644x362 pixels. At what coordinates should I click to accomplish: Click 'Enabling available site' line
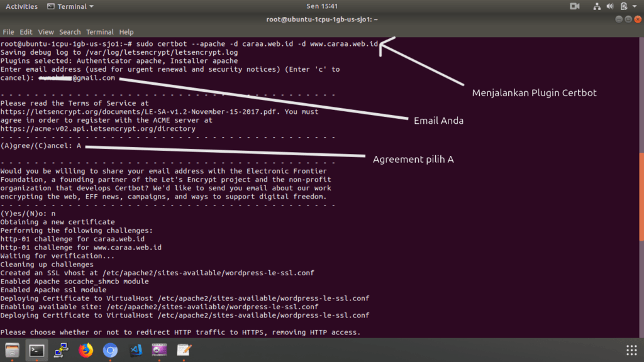159,307
